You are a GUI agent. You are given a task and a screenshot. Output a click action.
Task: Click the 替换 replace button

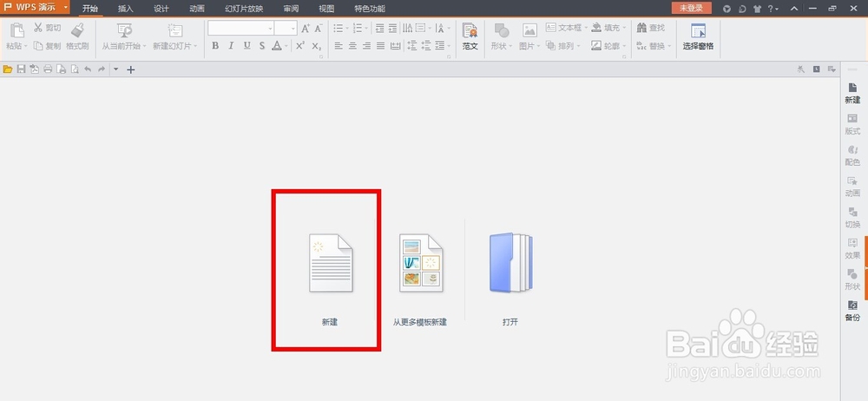pyautogui.click(x=654, y=46)
